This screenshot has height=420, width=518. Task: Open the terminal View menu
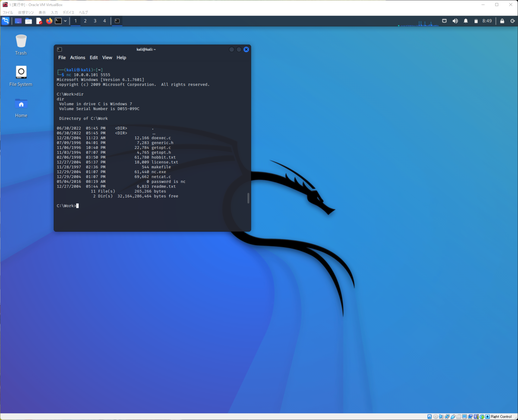coord(107,57)
